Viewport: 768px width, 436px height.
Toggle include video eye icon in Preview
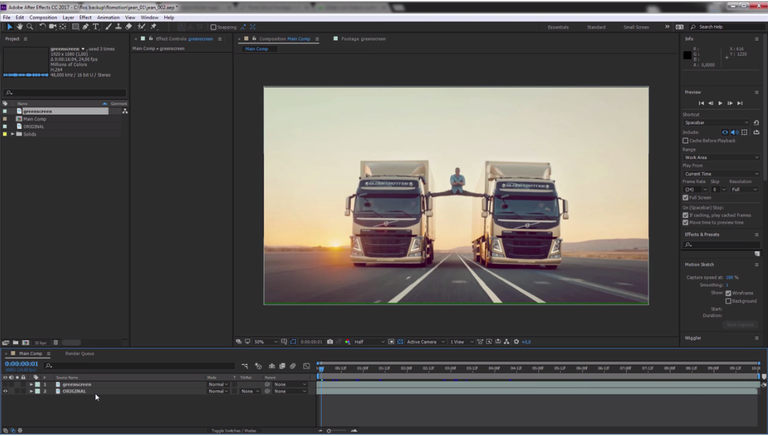pos(725,132)
